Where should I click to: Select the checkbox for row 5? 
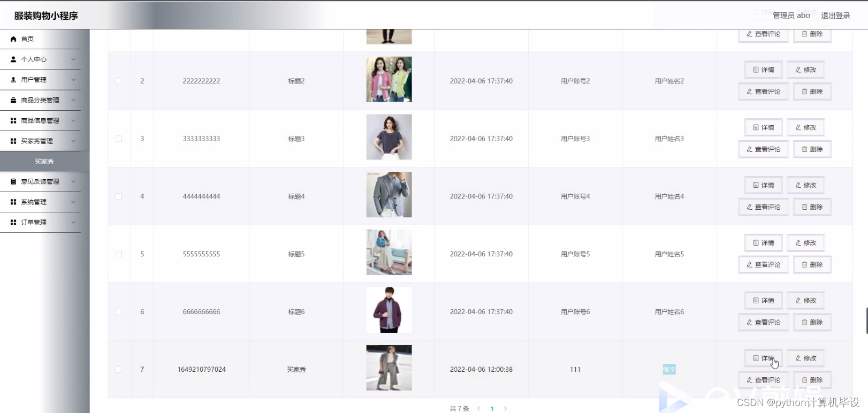(x=119, y=254)
